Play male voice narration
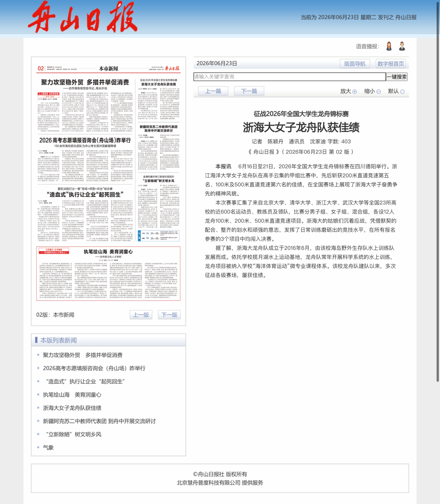 click(x=402, y=46)
